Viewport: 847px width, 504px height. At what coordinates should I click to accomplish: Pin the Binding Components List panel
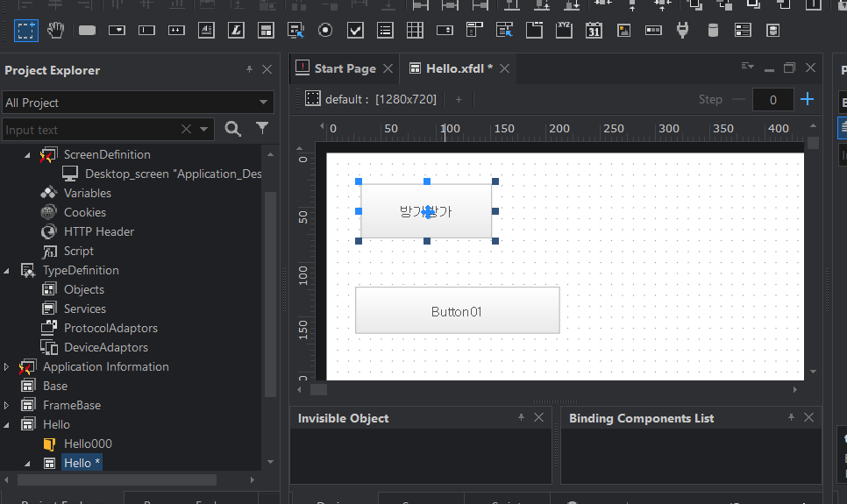pos(791,417)
